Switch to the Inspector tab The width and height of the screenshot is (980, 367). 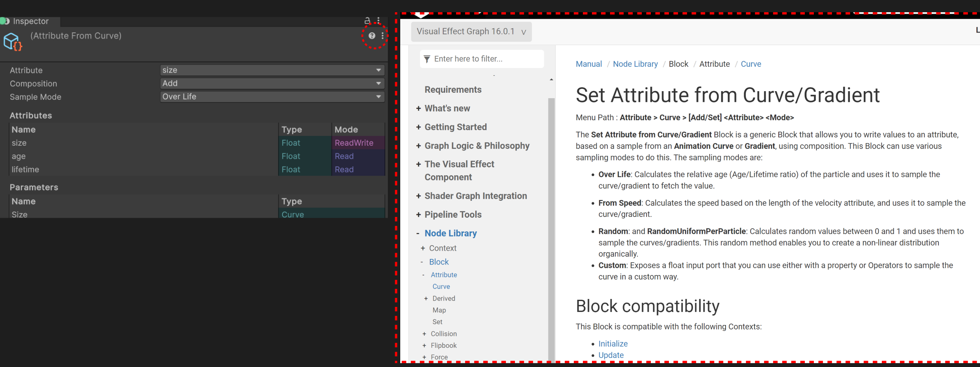30,21
